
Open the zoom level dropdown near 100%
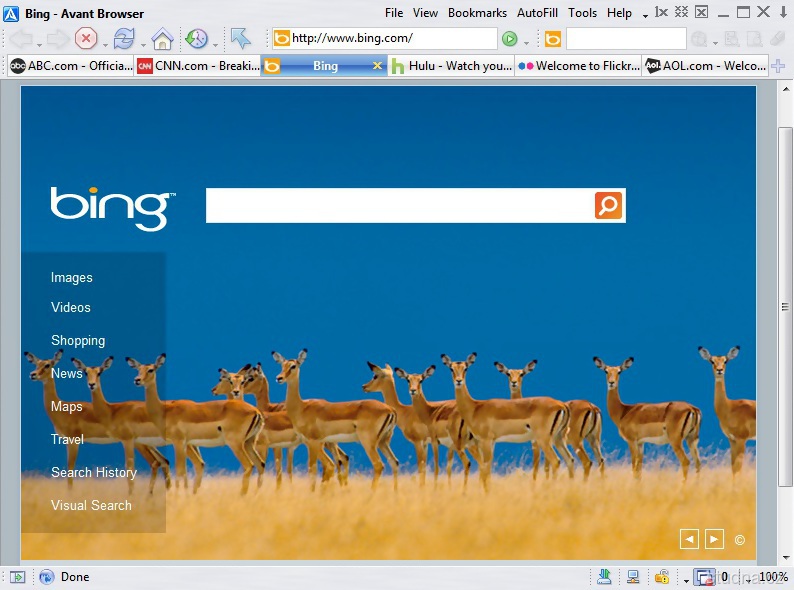click(749, 581)
